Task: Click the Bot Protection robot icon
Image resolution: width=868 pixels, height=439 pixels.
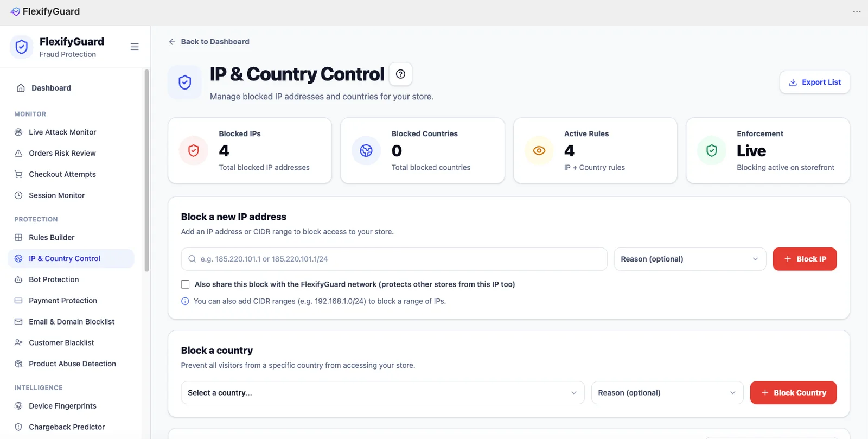Action: point(18,279)
